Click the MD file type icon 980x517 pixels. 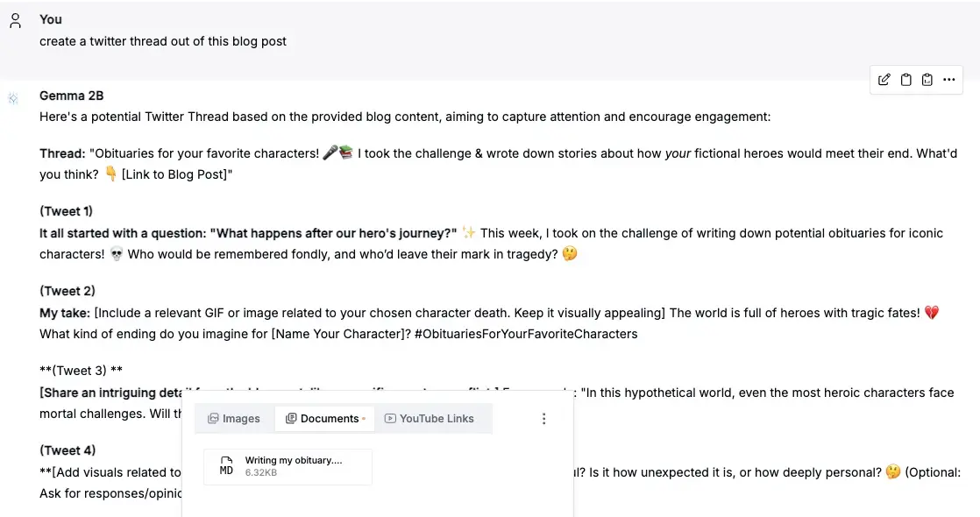[226, 466]
